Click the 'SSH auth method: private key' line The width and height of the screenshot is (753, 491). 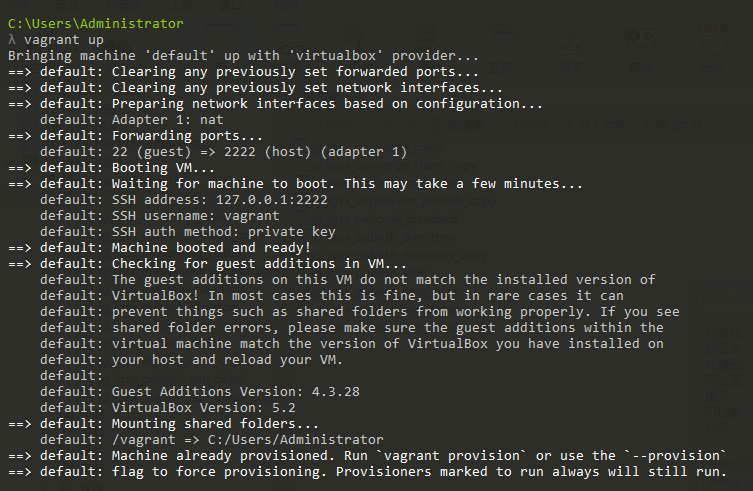tap(224, 232)
